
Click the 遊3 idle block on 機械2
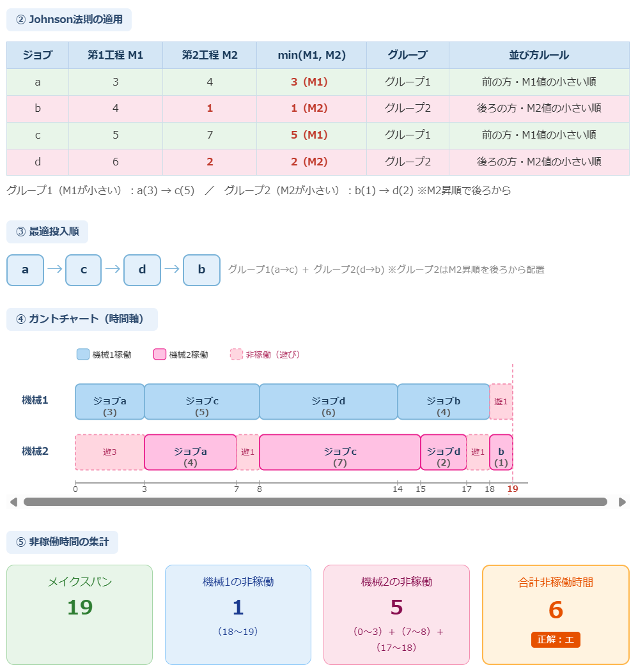pyautogui.click(x=109, y=452)
